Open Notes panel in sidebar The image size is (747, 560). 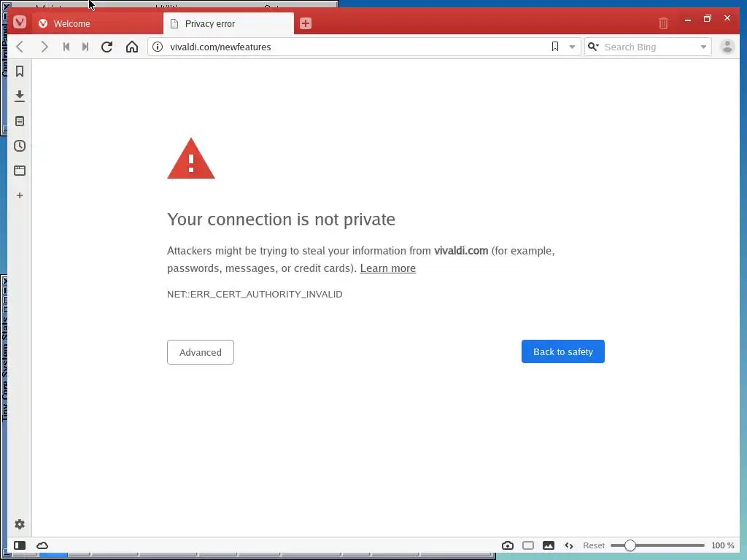(x=20, y=121)
